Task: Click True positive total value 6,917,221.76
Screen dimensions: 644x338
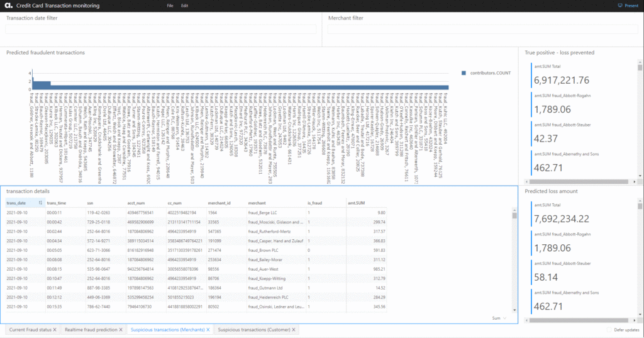Action: (x=561, y=80)
